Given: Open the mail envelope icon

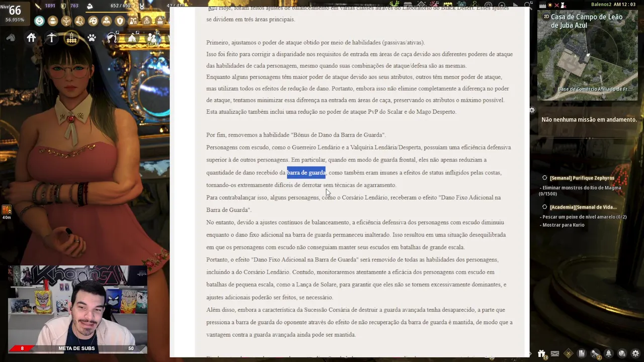Looking at the screenshot, I should coord(555,353).
